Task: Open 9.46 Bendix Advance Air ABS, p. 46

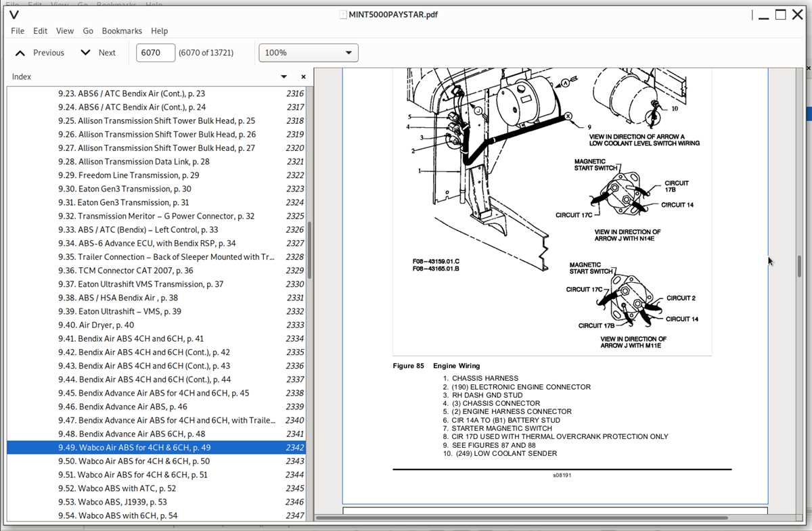Action: [x=156, y=407]
